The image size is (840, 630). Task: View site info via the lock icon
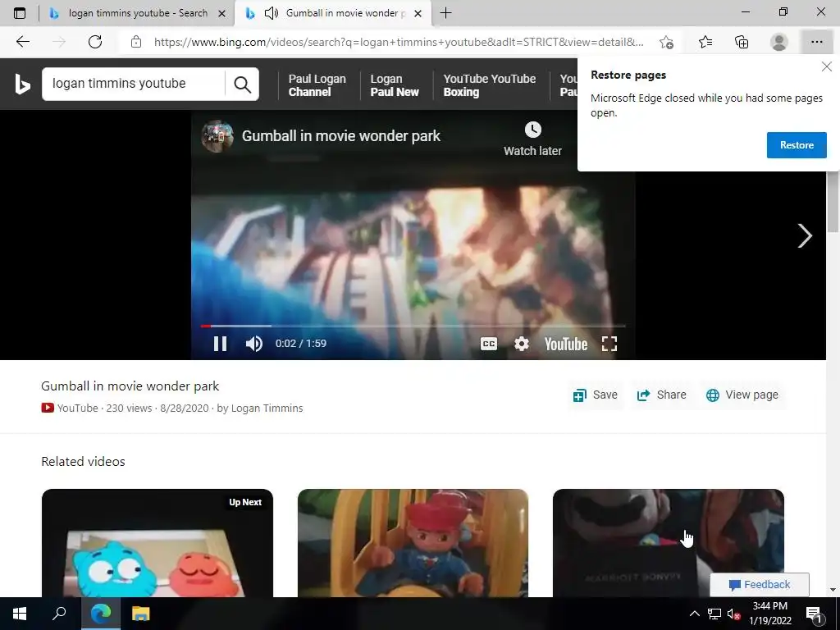click(136, 42)
